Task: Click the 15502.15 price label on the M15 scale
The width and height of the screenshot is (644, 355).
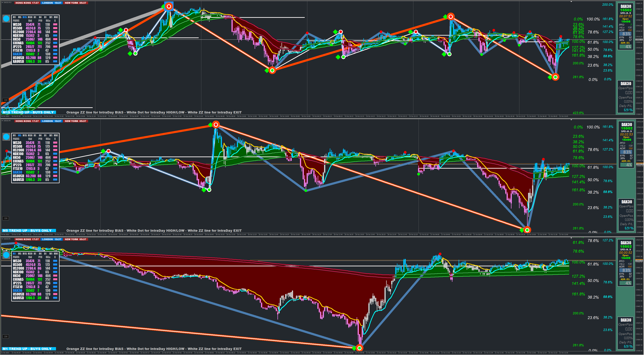Action: click(639, 39)
